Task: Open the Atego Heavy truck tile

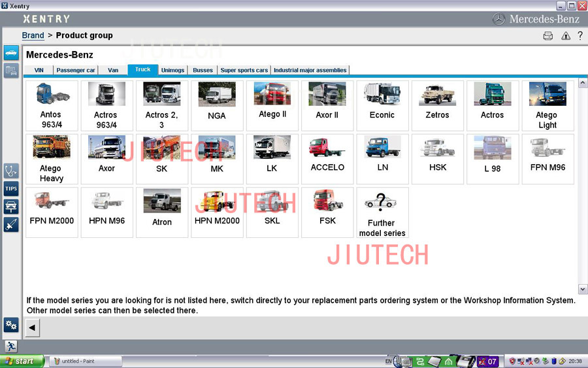Action: (52, 159)
